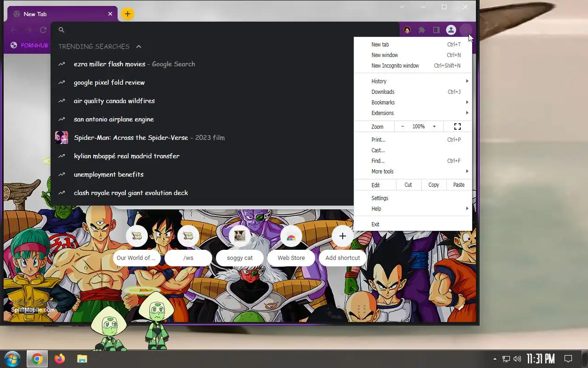Open the Web Store shortcut tile
Viewport: 588px width, 368px height.
pos(291,246)
